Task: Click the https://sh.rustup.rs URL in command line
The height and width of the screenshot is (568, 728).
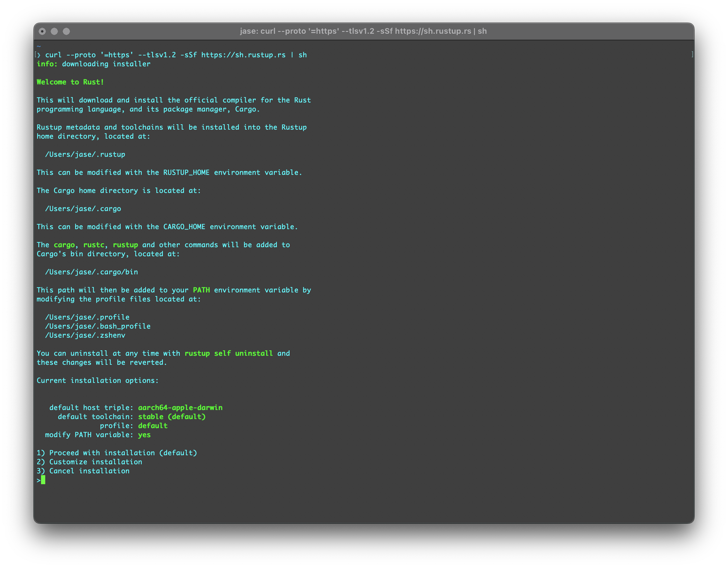Action: click(243, 55)
